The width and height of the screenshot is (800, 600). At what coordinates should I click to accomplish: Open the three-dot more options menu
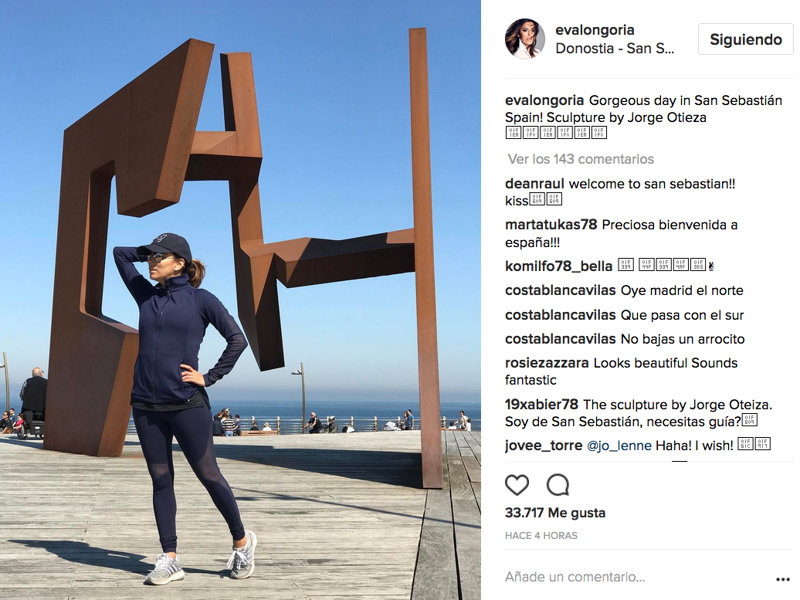(783, 579)
